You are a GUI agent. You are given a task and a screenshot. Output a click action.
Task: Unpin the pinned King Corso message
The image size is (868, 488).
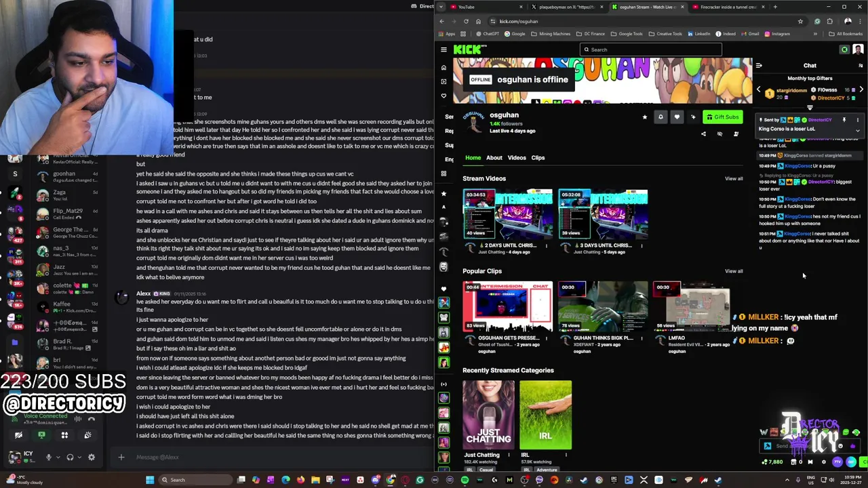click(844, 120)
